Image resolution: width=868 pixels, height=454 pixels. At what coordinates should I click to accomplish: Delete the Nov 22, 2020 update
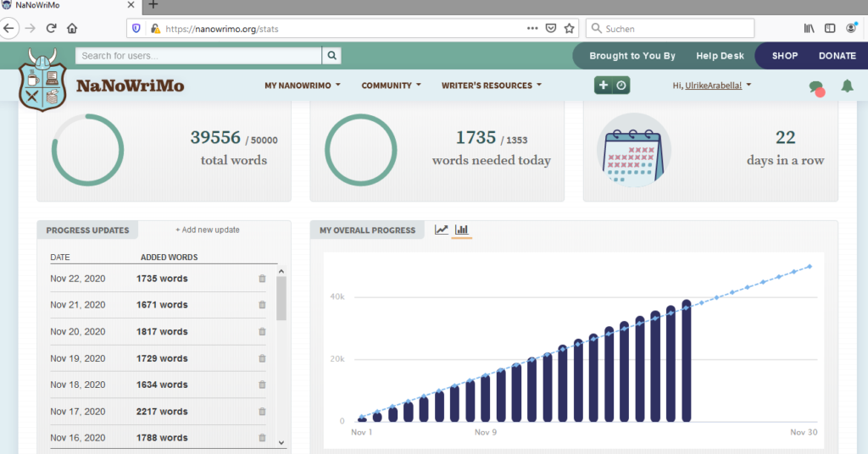pyautogui.click(x=263, y=279)
